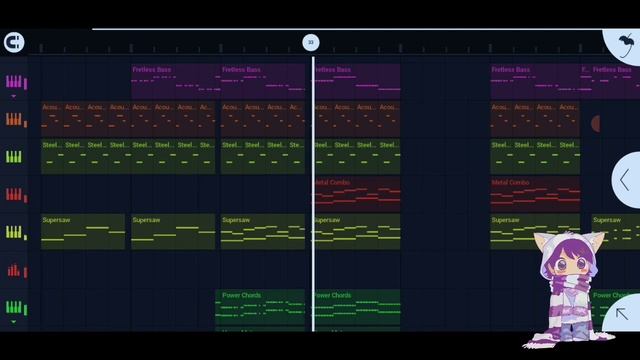The height and width of the screenshot is (360, 640).
Task: Select the leftmost Supersaw clip
Action: click(x=83, y=231)
